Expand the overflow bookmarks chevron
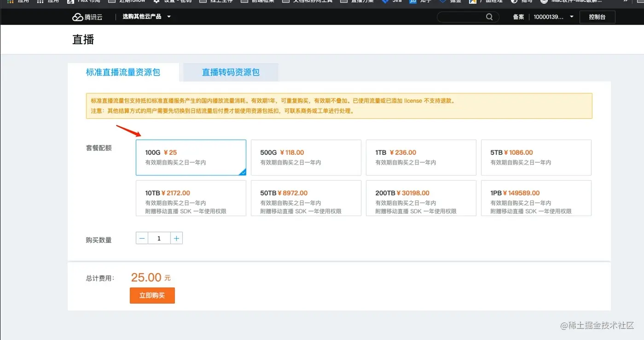644x340 pixels. (x=625, y=2)
